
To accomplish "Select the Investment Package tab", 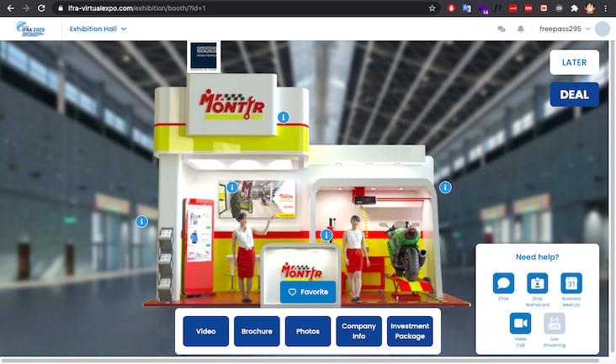I will (410, 331).
